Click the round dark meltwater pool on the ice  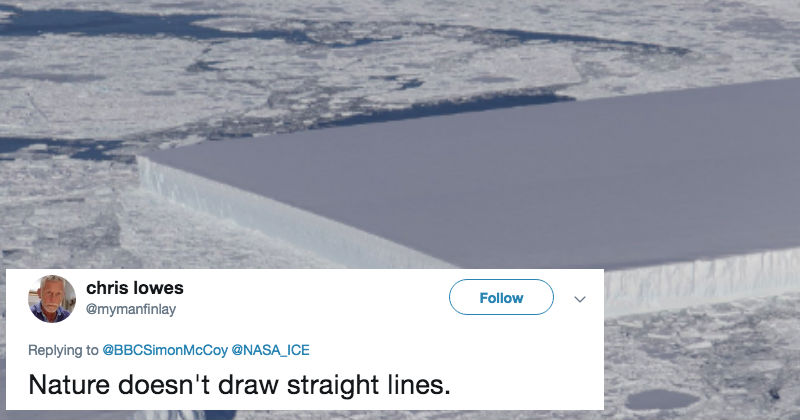coord(662,400)
